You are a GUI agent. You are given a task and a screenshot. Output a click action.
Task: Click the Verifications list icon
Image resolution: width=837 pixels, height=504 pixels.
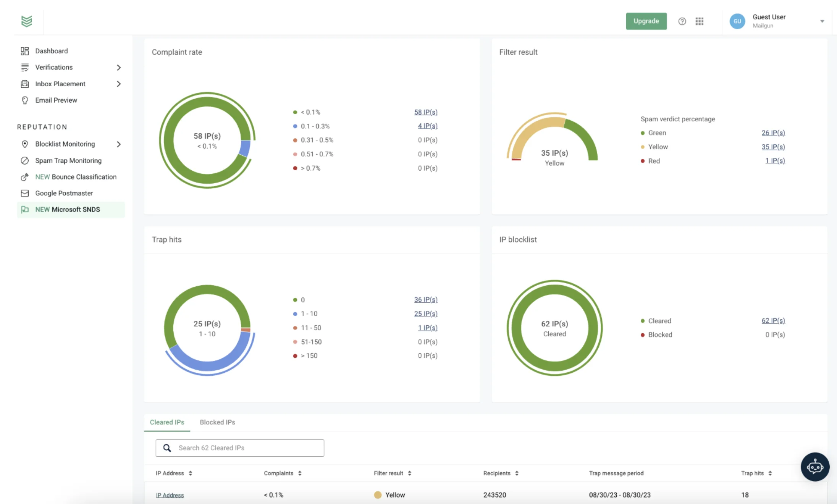click(x=25, y=68)
